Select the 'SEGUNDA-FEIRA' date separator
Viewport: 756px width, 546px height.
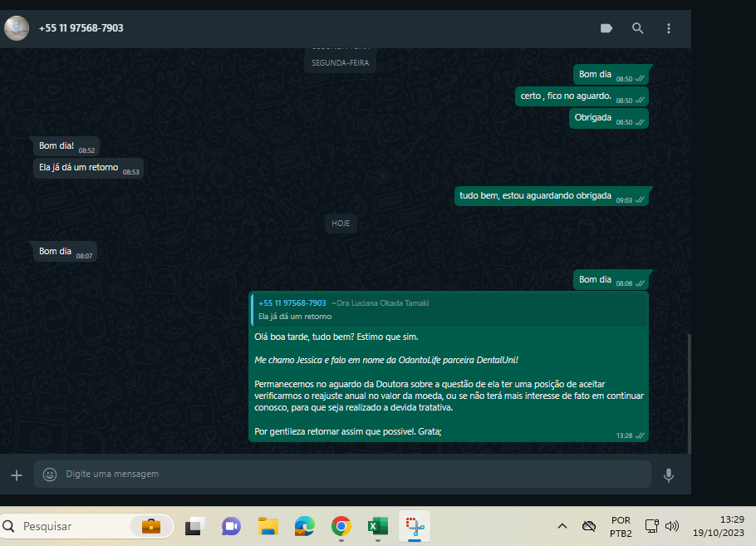coord(340,62)
